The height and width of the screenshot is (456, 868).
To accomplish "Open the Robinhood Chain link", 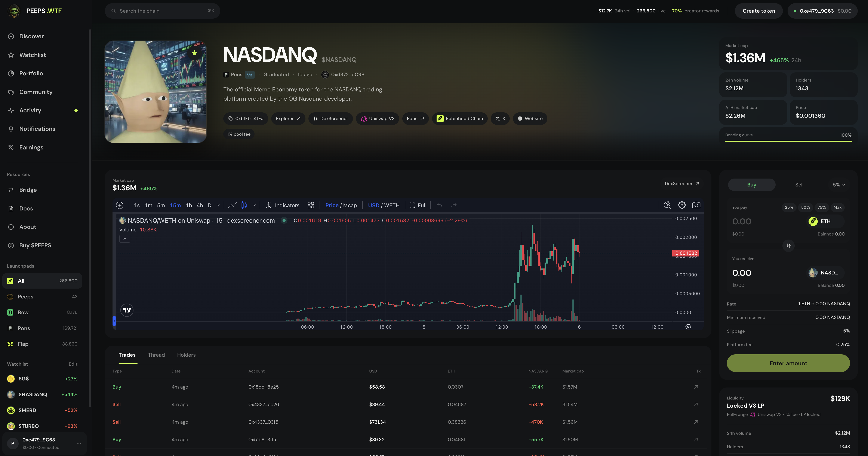I will (460, 118).
